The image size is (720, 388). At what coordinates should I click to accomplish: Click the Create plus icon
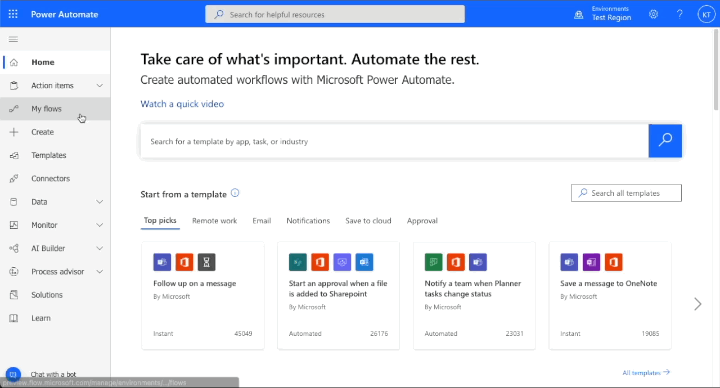click(14, 132)
